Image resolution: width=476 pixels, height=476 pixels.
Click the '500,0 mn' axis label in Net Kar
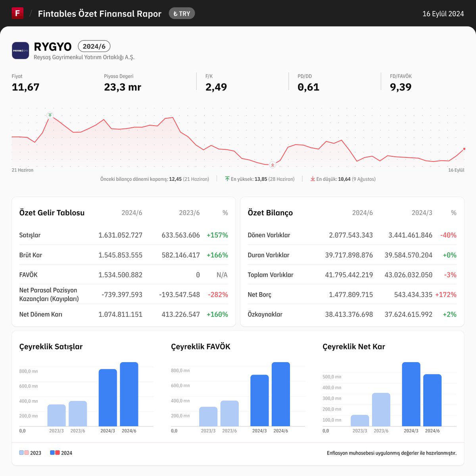(x=332, y=377)
